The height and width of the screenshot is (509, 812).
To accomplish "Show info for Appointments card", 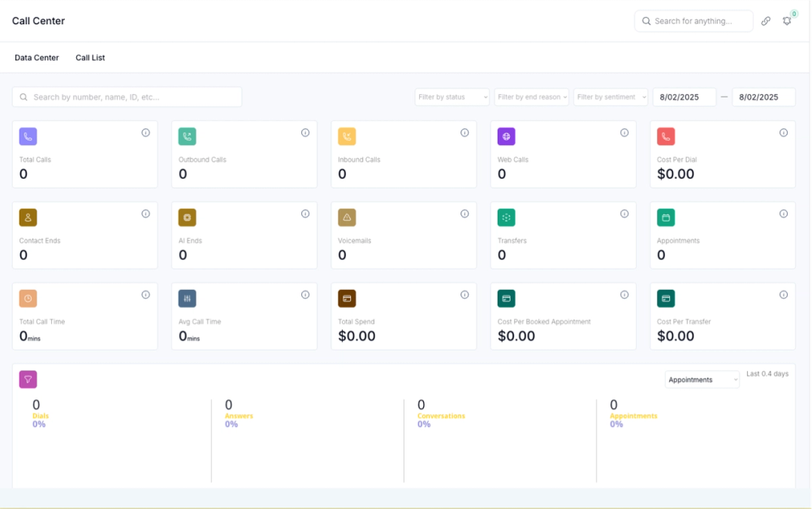I will [784, 214].
